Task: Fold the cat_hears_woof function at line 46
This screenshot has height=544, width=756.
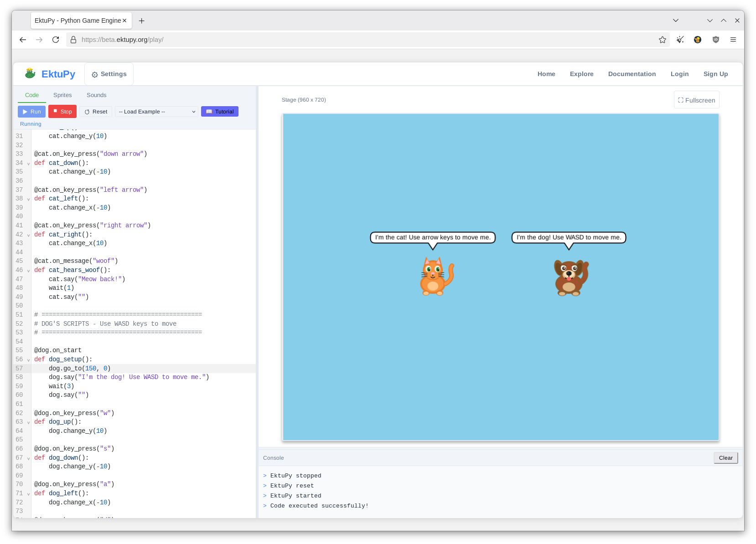Action: point(28,271)
